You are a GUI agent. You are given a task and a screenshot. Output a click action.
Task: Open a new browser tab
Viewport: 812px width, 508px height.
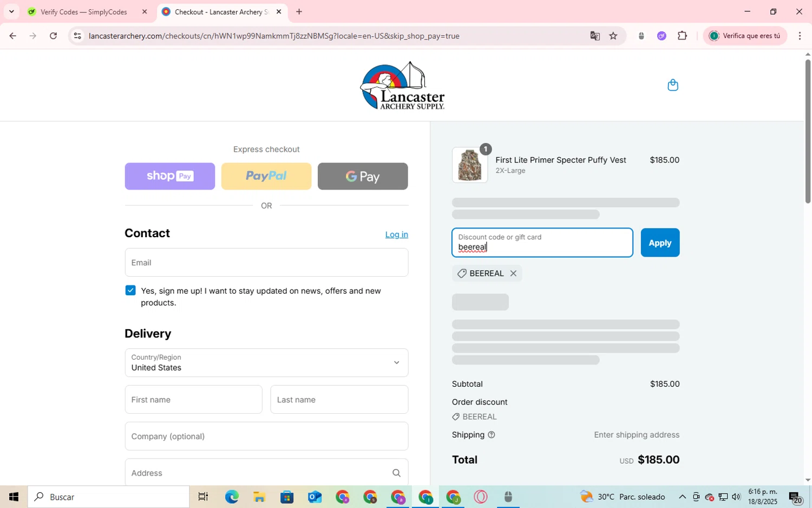(x=299, y=11)
